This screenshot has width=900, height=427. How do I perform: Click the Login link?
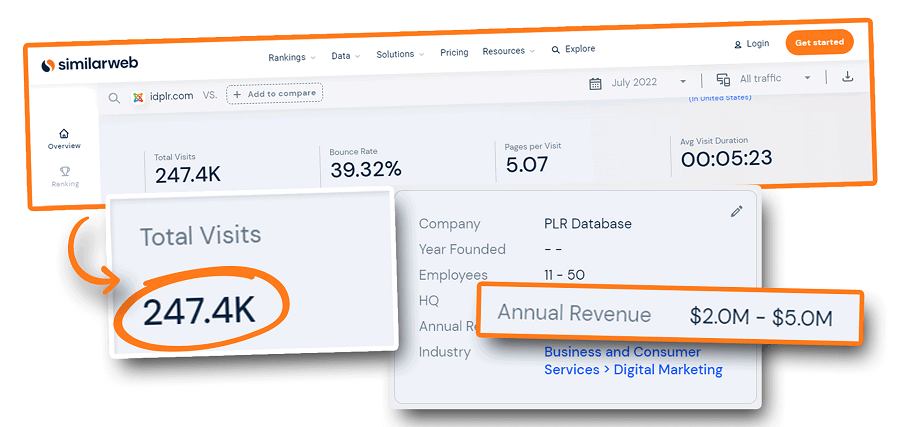751,44
